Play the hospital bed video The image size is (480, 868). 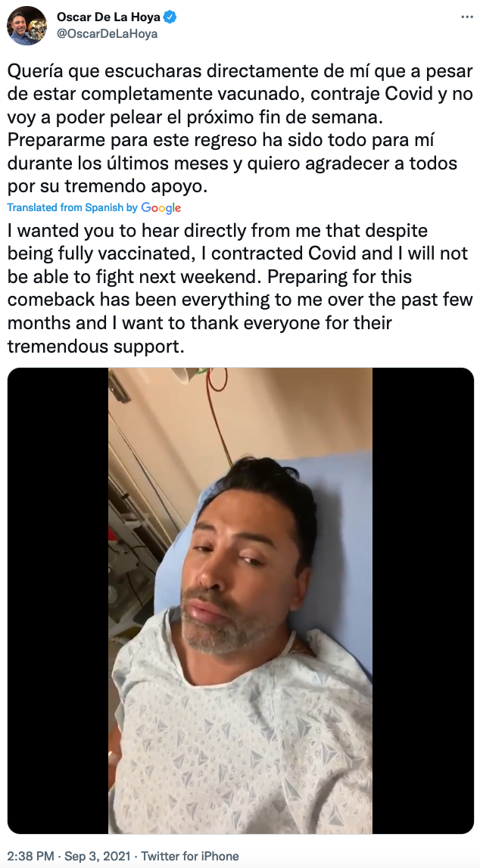(240, 601)
